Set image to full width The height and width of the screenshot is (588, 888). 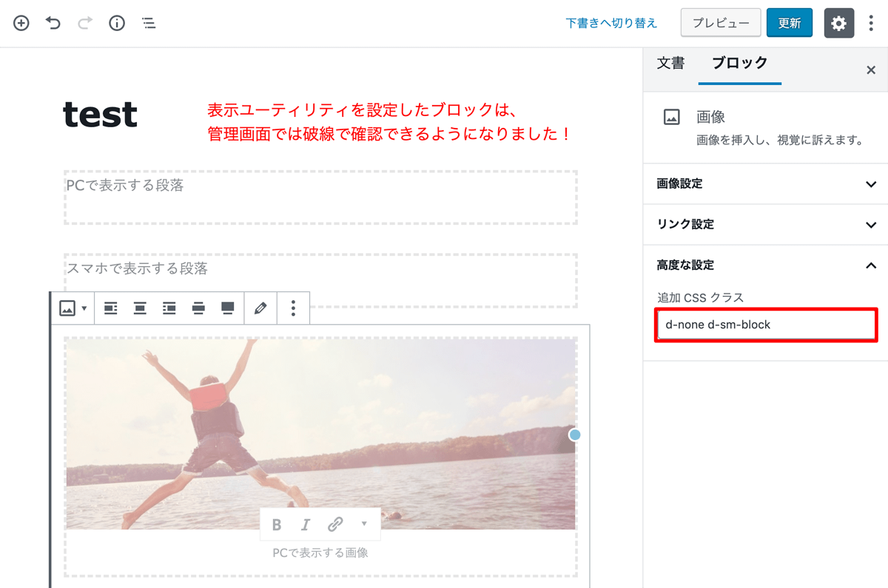coord(228,308)
